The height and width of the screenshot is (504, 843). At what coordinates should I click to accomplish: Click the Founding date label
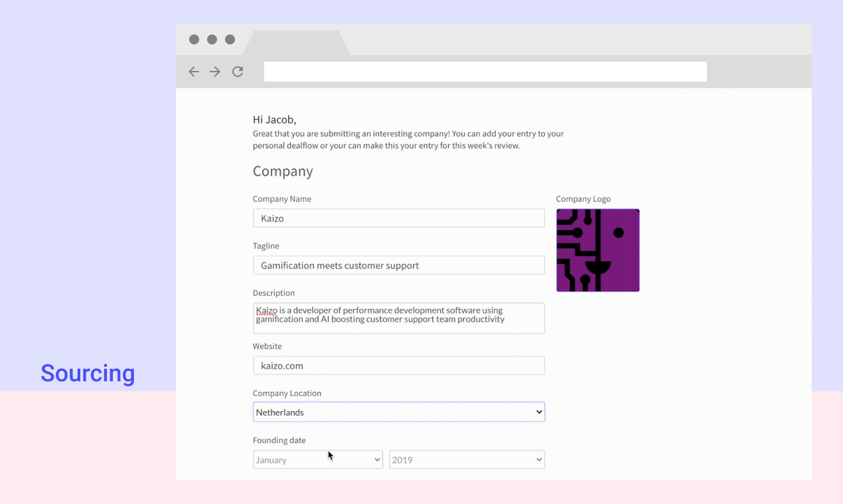[279, 440]
